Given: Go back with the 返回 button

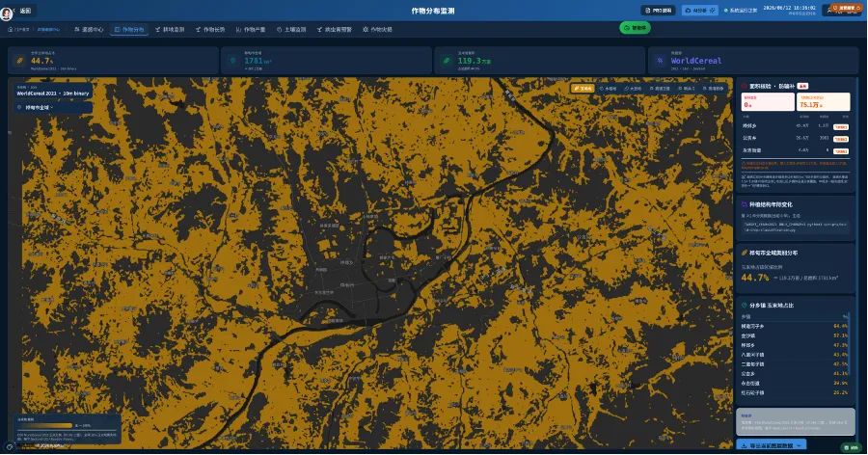Looking at the screenshot, I should tap(25, 11).
